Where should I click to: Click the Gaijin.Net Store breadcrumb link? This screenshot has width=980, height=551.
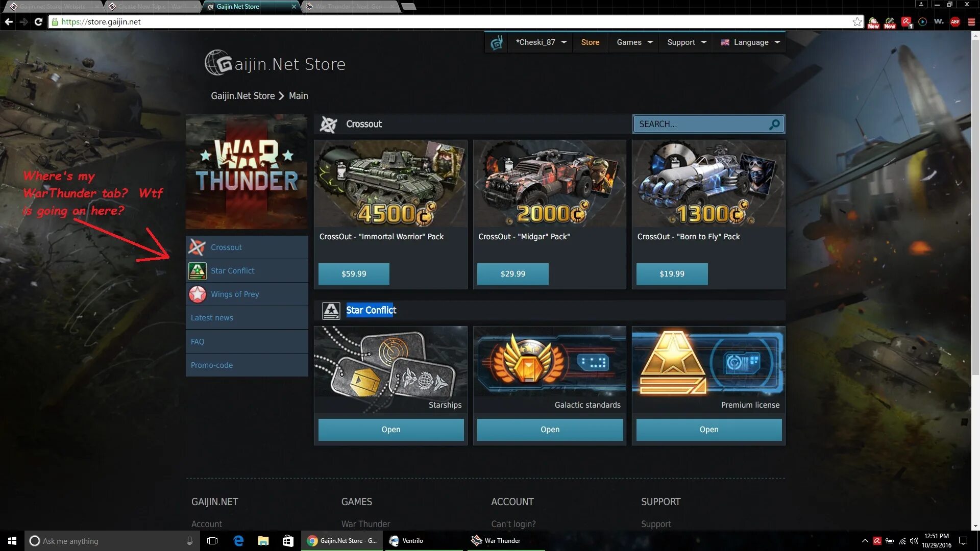[x=243, y=96]
